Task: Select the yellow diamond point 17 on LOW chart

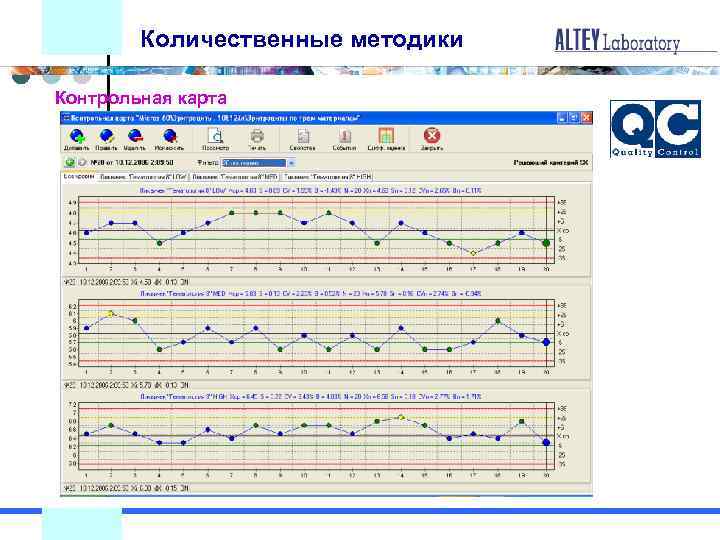Action: pos(473,253)
